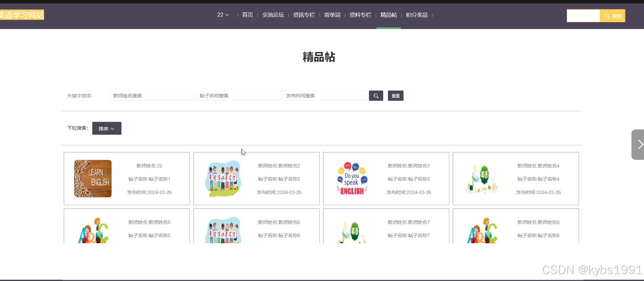
Task: Click the text 教师姓名:教师姓名7
Action: coord(409,222)
